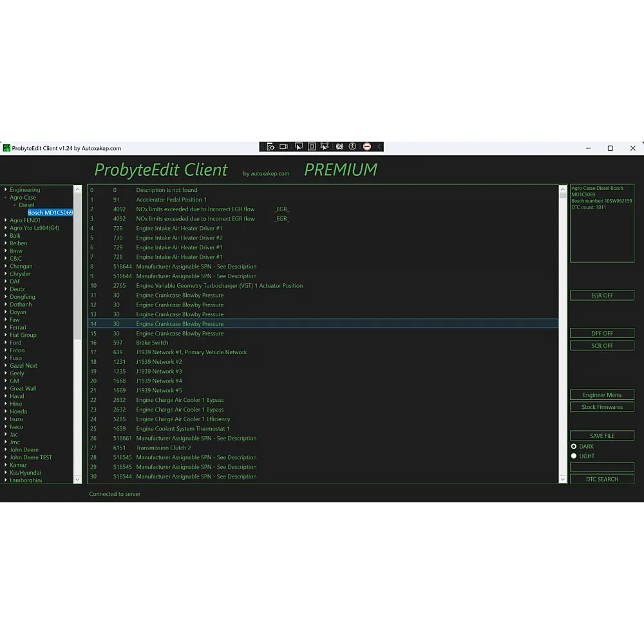
Task: Click the square layout adorner icon
Action: pyautogui.click(x=312, y=147)
